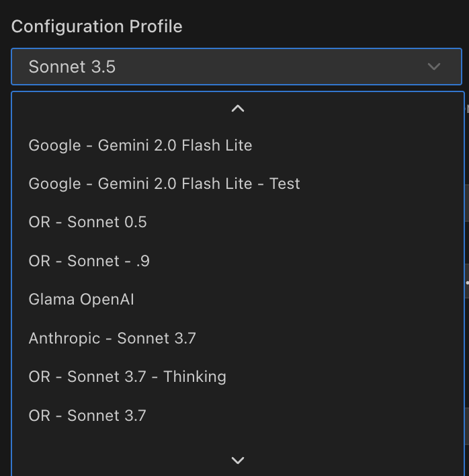Select Google - Gemini 2.0 Flash Lite

[140, 145]
